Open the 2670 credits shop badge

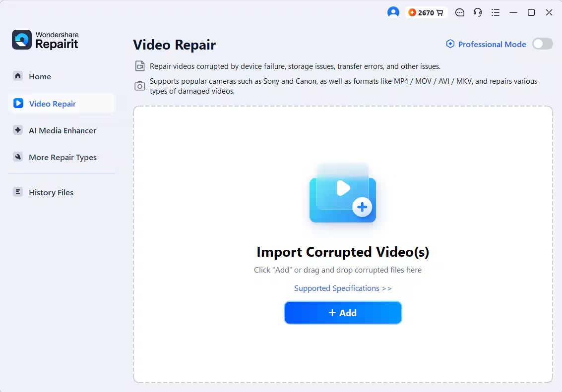coord(426,12)
